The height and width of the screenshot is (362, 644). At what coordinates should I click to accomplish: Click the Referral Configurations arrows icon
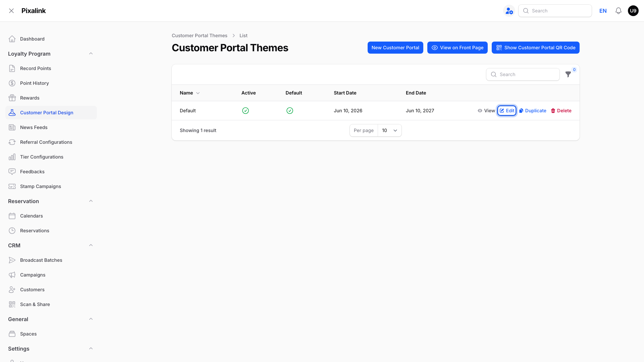[x=12, y=142]
